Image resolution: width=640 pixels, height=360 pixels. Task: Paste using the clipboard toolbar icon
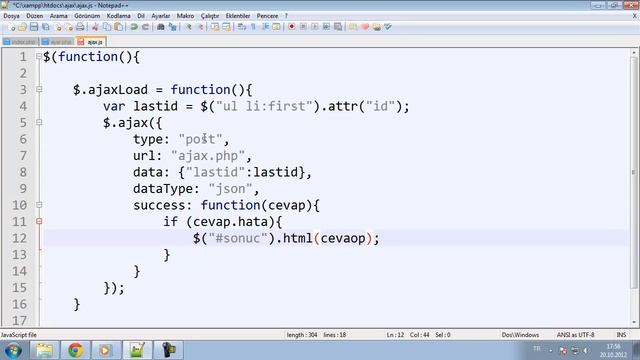click(118, 27)
